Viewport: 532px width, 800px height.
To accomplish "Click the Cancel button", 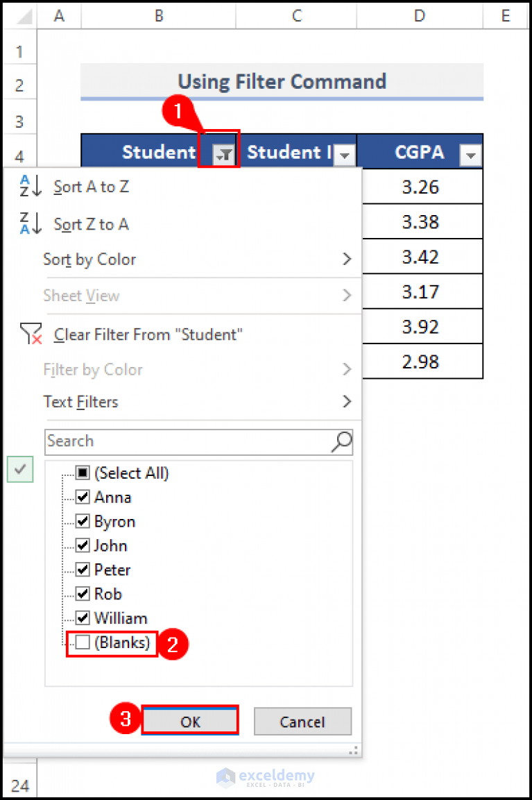I will coord(302,721).
